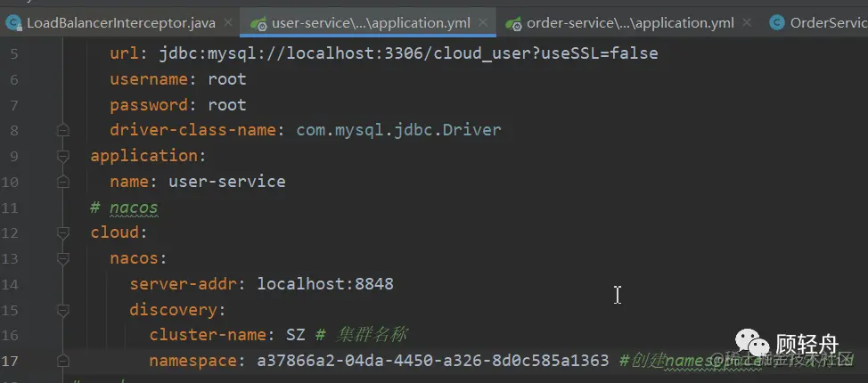Viewport: 868px width, 383px height.
Task: Close the order-service application.yml tab
Action: click(x=747, y=22)
